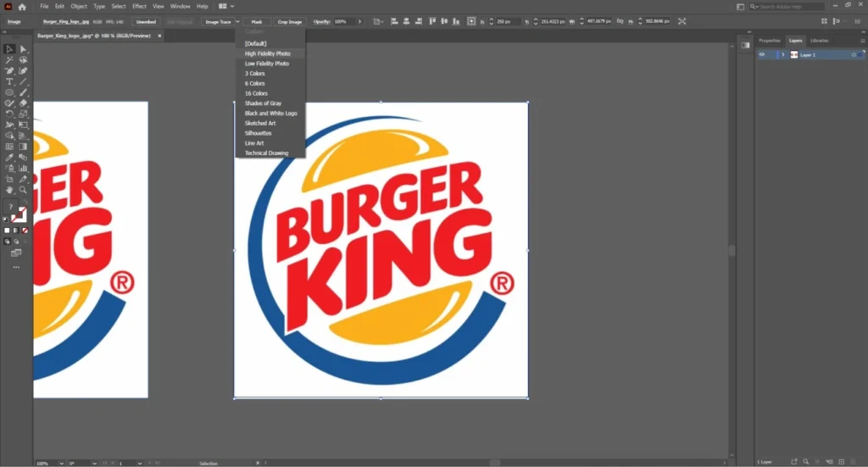The image size is (868, 467).
Task: Focus the Search Adobe Help field
Action: pyautogui.click(x=786, y=7)
